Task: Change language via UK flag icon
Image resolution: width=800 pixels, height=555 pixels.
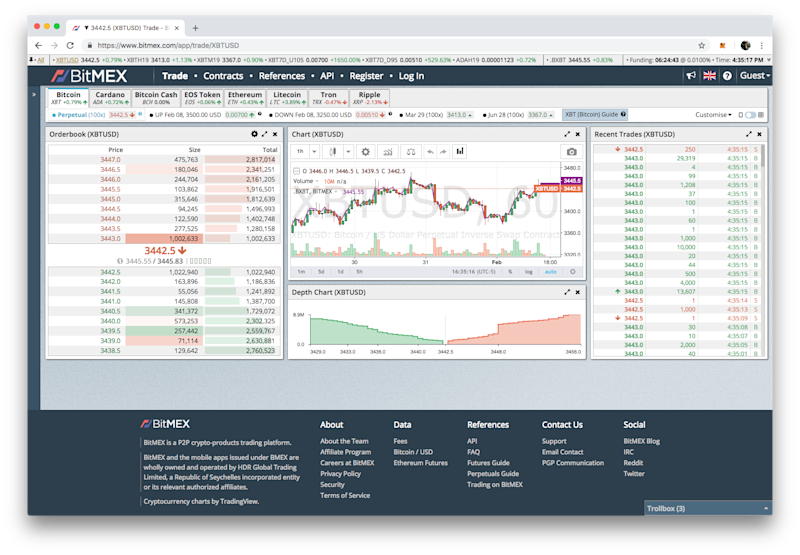Action: click(709, 75)
